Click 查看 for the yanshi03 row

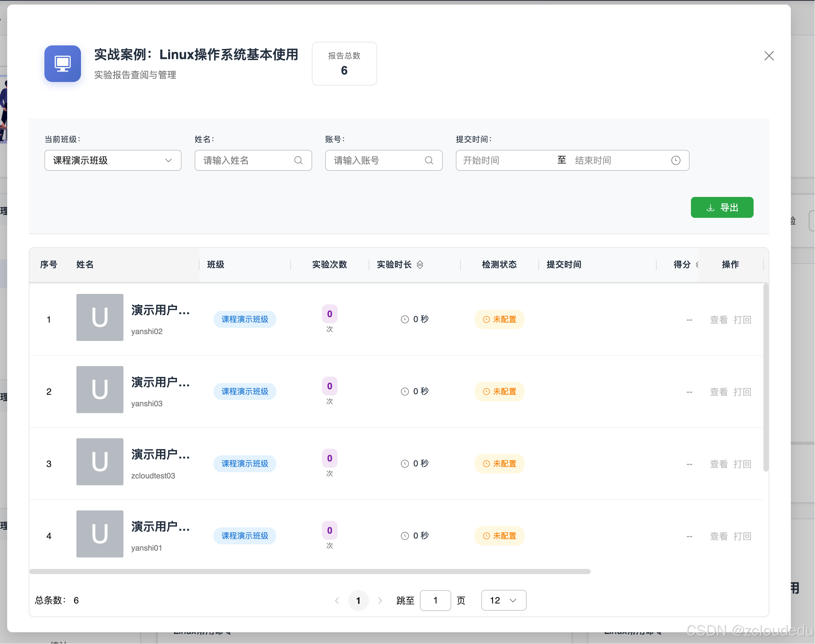tap(718, 392)
